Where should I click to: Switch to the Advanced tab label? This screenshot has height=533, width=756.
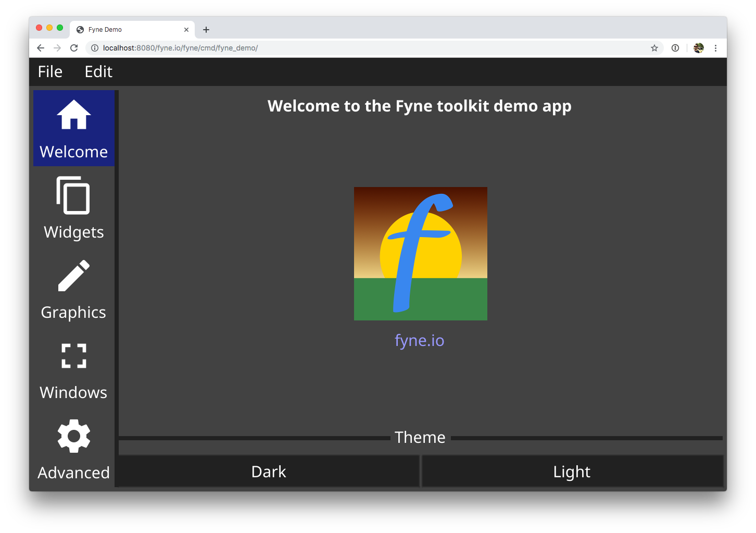[74, 473]
